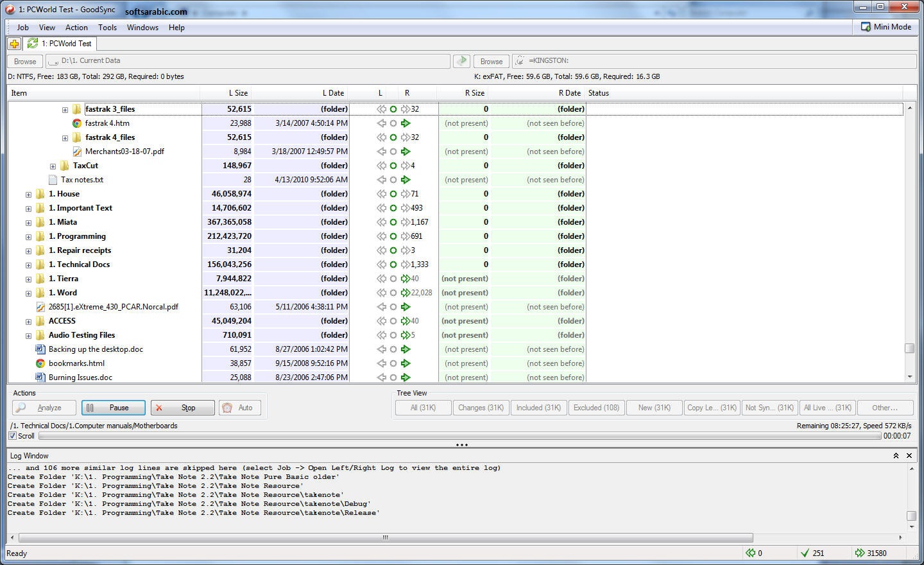
Task: Toggle the Scroll checkbox
Action: [12, 436]
